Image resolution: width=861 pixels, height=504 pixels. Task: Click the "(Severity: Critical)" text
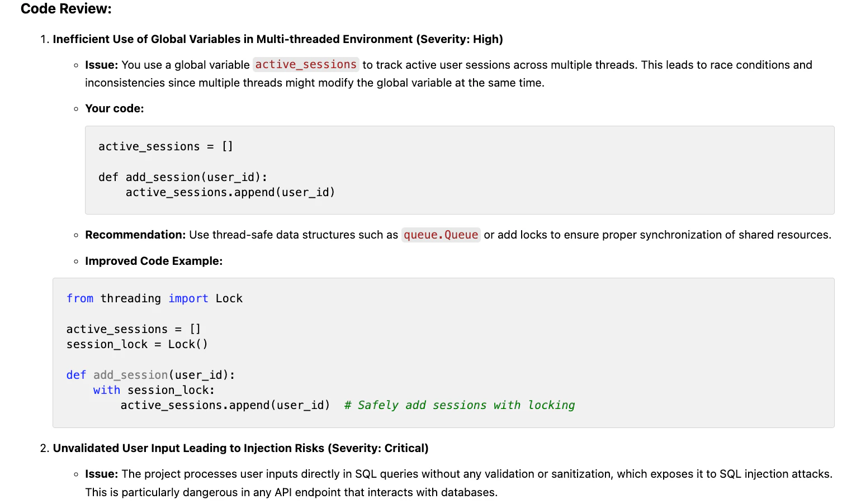[378, 448]
